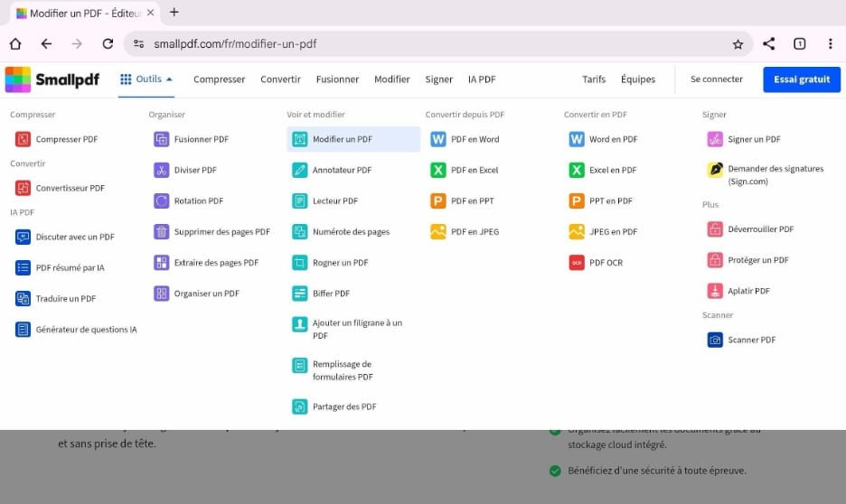
Task: Open the Convertir nav menu item
Action: click(x=280, y=79)
